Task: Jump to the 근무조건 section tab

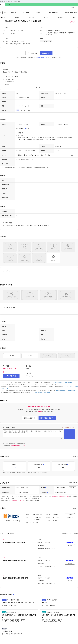Action: pos(17,18)
